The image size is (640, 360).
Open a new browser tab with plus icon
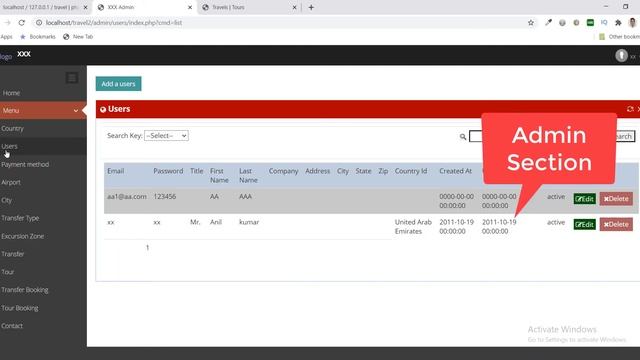pyautogui.click(x=311, y=7)
